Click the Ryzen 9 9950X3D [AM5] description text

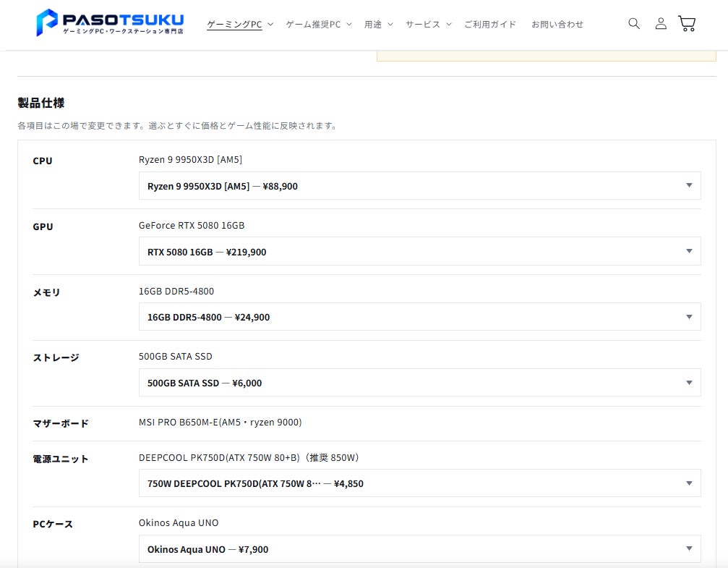pos(190,159)
